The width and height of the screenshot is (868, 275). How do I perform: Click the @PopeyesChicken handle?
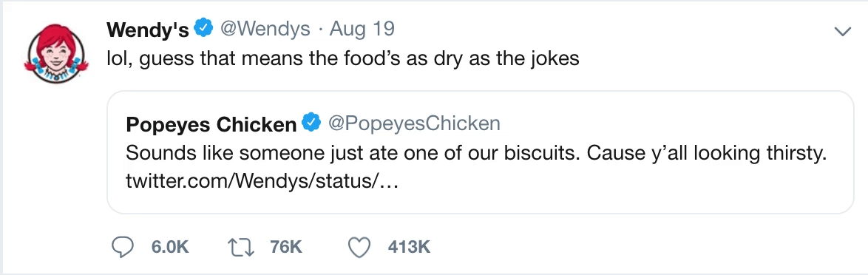pyautogui.click(x=414, y=124)
